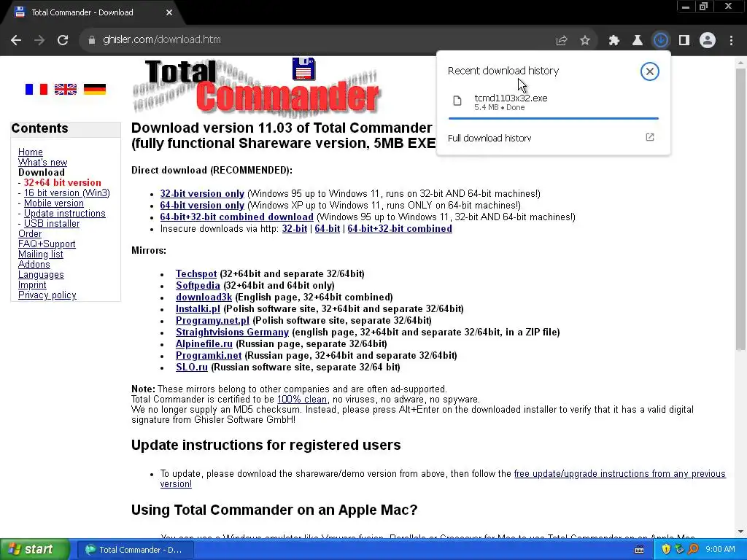Viewport: 747px width, 560px height.
Task: Open the Programki.net mirror
Action: pyautogui.click(x=209, y=355)
